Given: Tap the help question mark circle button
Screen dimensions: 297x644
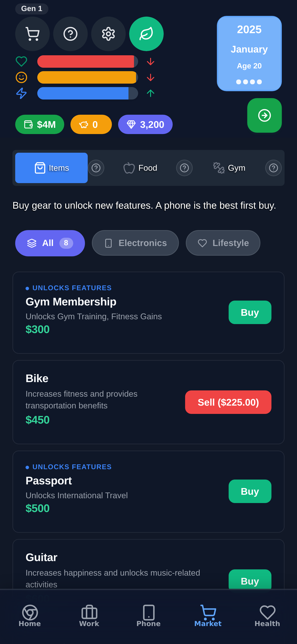Looking at the screenshot, I should click(x=70, y=34).
